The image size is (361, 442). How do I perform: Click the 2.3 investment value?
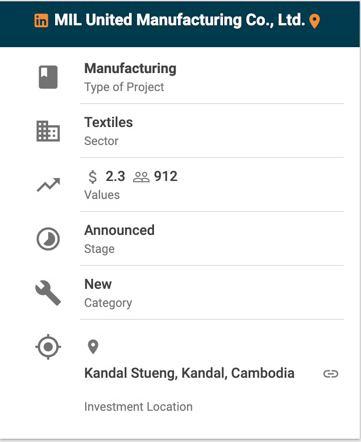(x=115, y=176)
